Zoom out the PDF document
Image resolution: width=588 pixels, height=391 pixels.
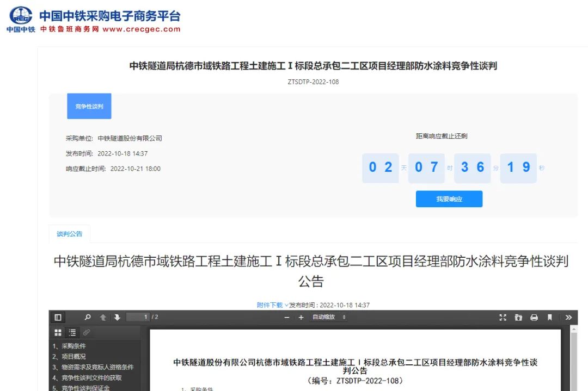point(287,317)
